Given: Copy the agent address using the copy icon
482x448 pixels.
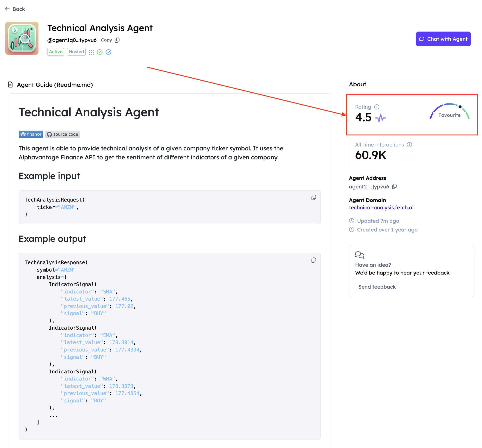Looking at the screenshot, I should click(394, 186).
